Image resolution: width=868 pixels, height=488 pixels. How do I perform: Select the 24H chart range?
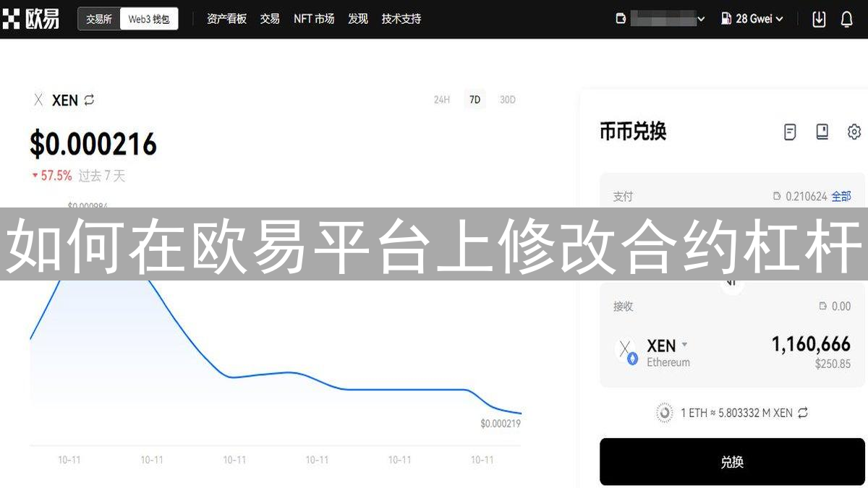click(x=442, y=100)
